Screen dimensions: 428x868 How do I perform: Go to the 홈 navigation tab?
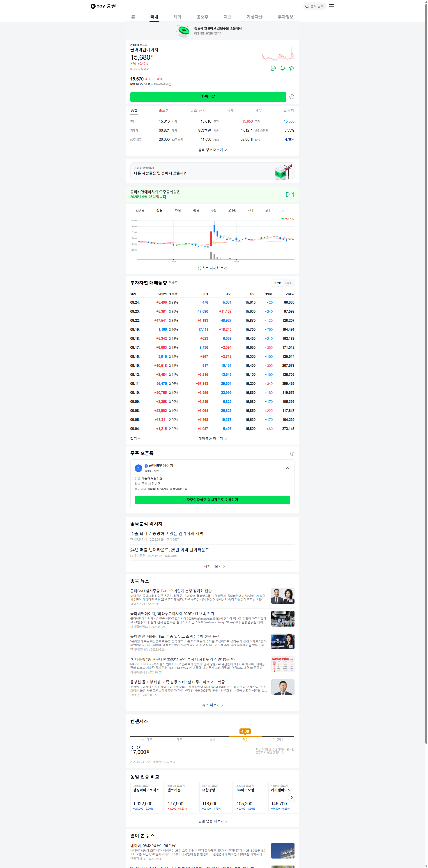coord(133,17)
